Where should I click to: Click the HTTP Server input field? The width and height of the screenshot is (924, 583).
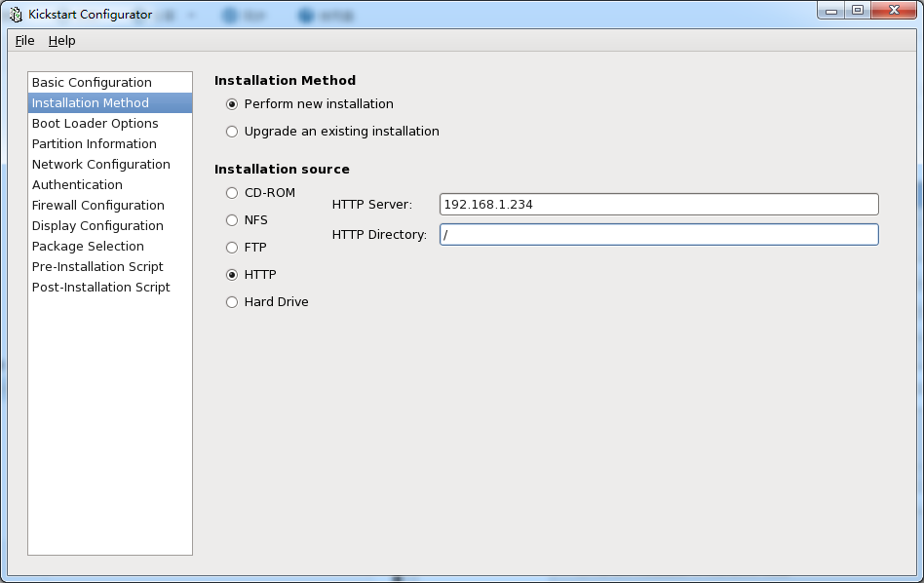659,205
